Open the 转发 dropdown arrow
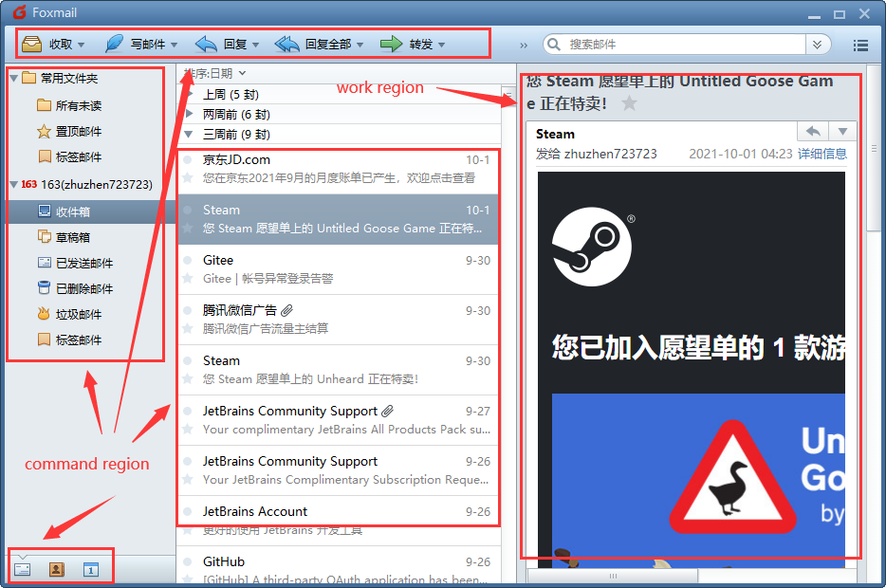 coord(441,45)
